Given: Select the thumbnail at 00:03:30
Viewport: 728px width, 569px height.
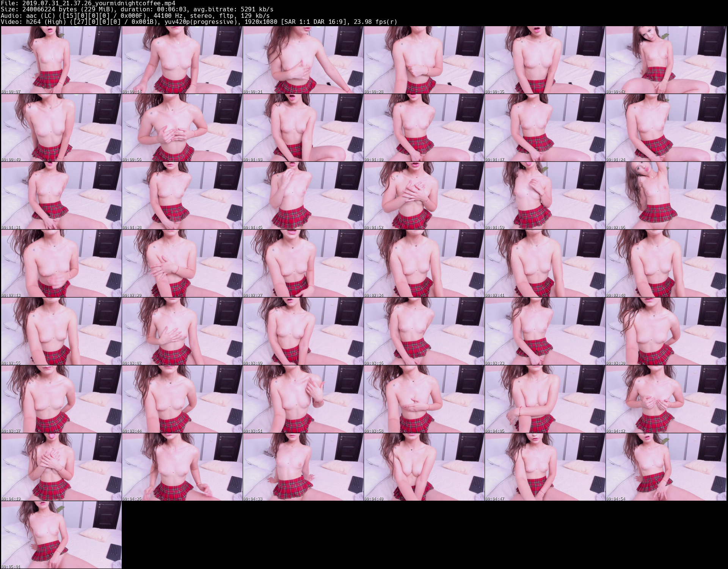Looking at the screenshot, I should 666,331.
